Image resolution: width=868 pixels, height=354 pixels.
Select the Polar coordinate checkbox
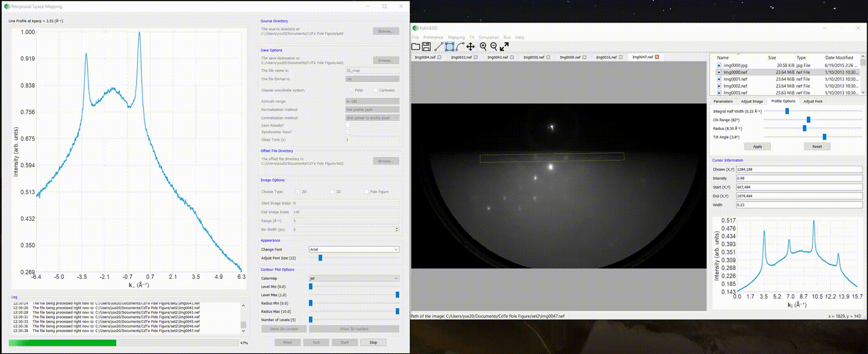pos(351,90)
